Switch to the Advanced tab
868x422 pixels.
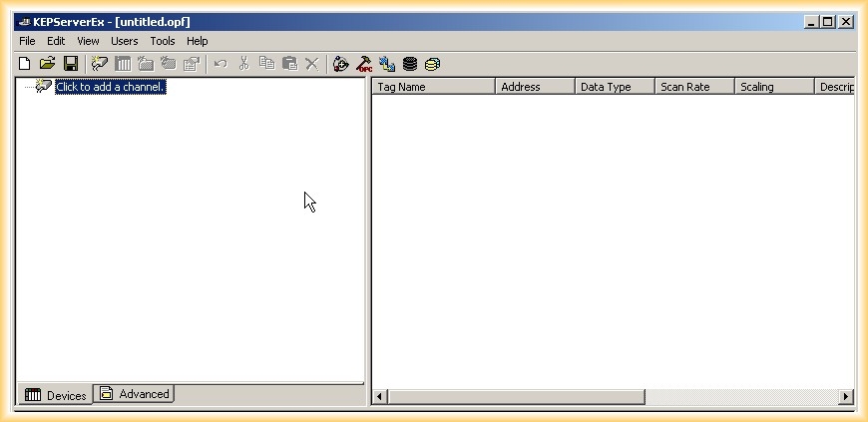(x=135, y=394)
